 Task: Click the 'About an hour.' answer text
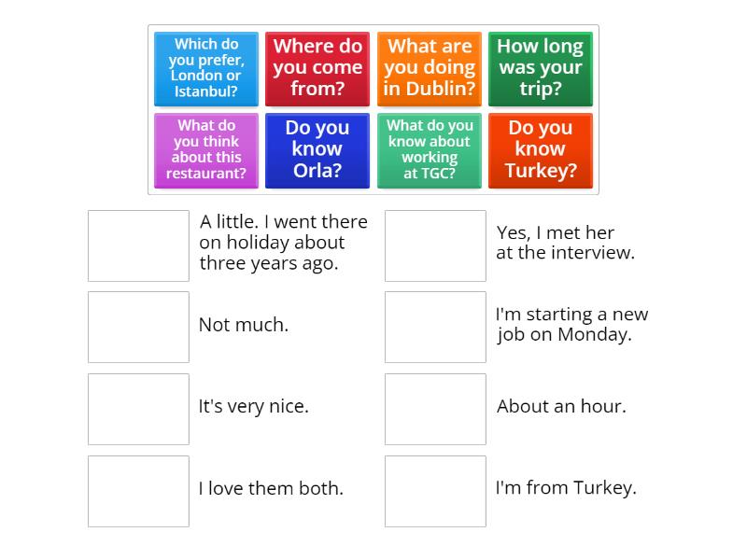pyautogui.click(x=561, y=406)
